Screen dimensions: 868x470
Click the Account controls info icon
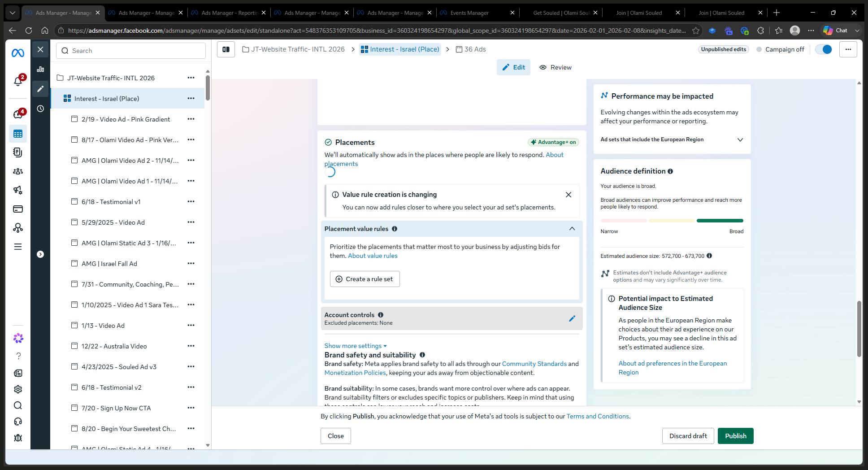(x=381, y=315)
